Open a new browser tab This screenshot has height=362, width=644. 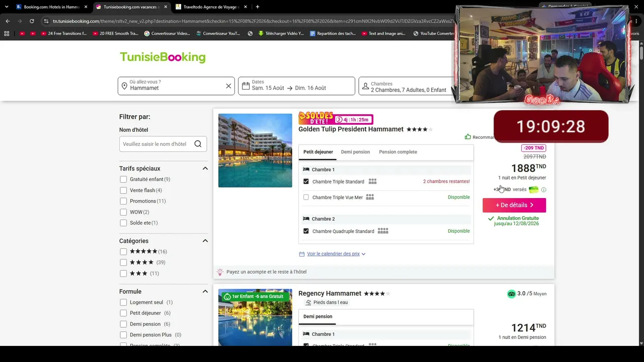point(258,7)
